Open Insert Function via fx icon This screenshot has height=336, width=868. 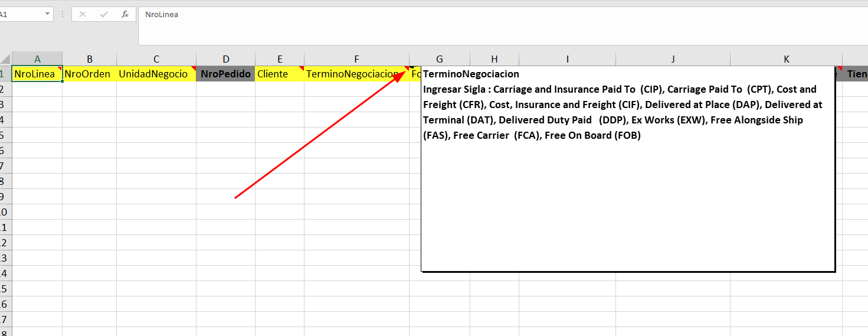coord(125,14)
